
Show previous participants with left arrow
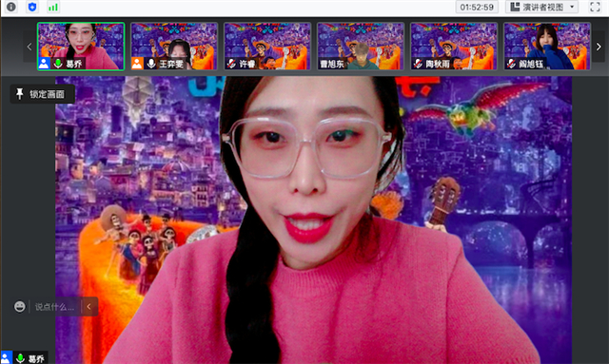(x=29, y=47)
